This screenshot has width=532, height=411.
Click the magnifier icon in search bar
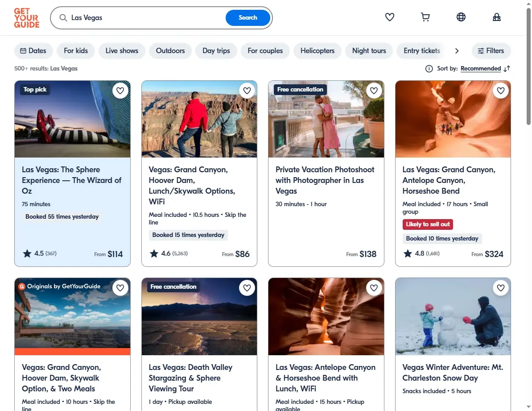63,18
